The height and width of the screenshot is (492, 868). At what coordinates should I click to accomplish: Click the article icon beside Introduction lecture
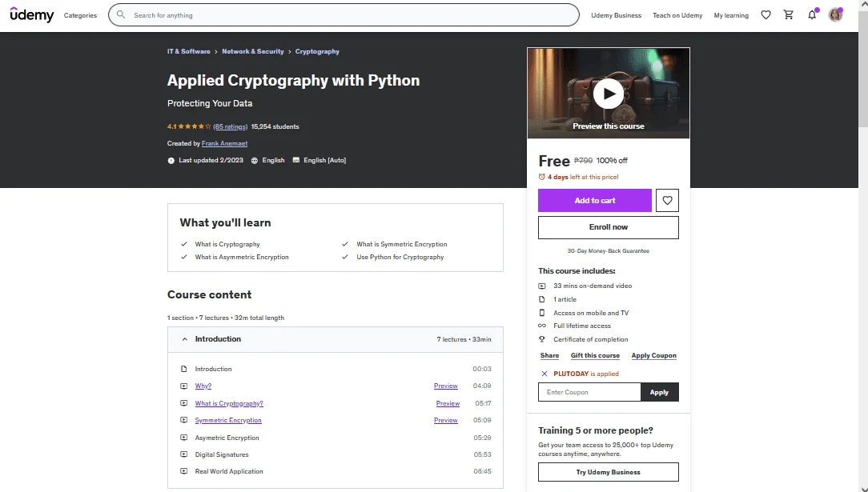184,369
